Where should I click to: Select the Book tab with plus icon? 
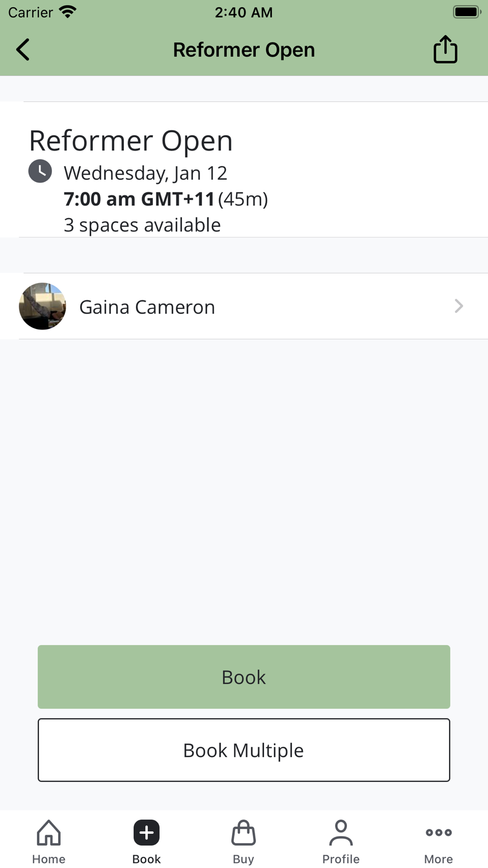click(146, 842)
